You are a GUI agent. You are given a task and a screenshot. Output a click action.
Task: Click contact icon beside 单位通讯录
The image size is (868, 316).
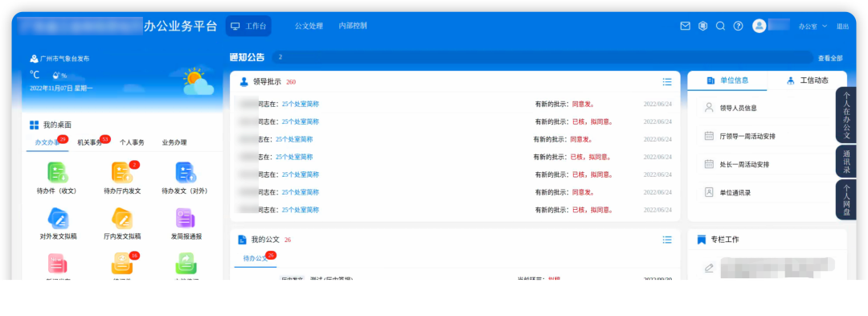[x=709, y=192]
